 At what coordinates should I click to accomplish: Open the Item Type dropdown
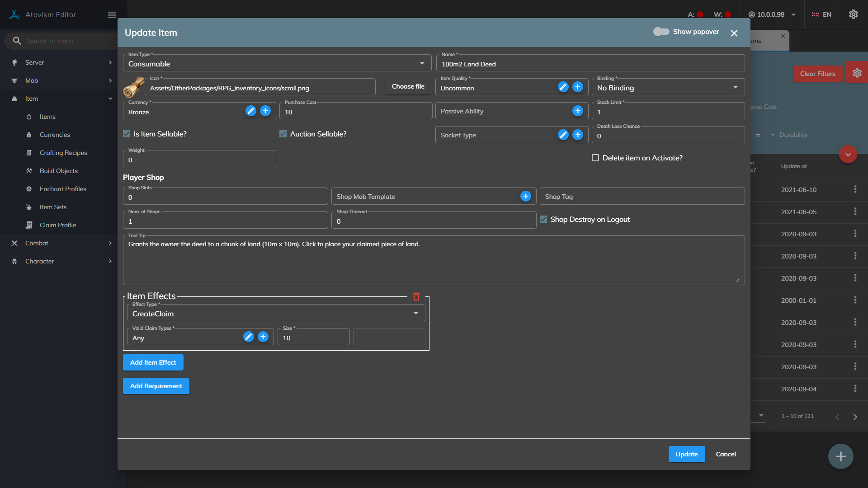point(277,64)
